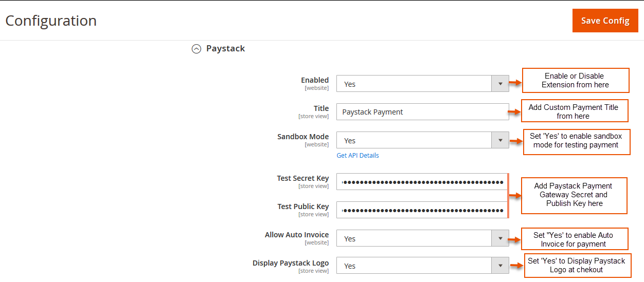This screenshot has height=282, width=644.
Task: Open the Get API Details link
Action: click(x=357, y=155)
